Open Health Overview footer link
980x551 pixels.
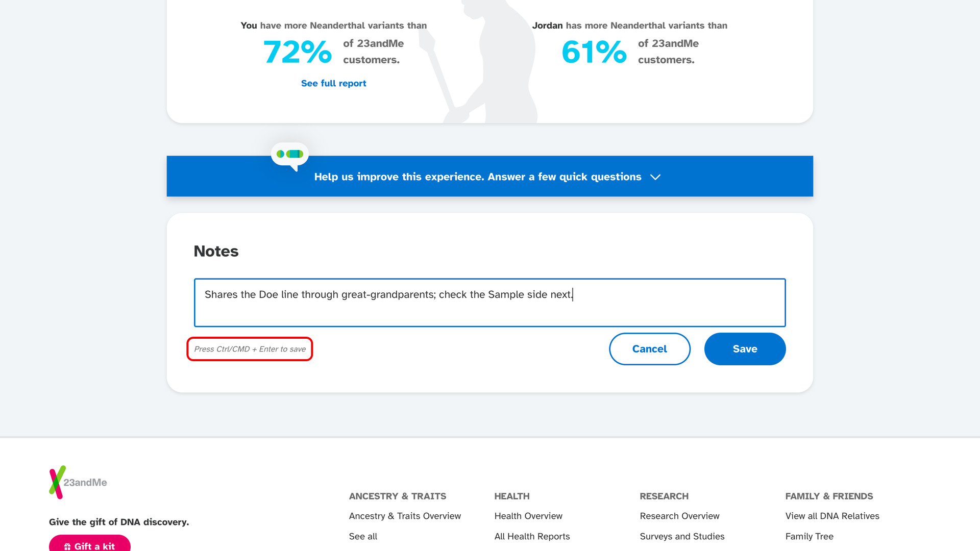pos(528,516)
